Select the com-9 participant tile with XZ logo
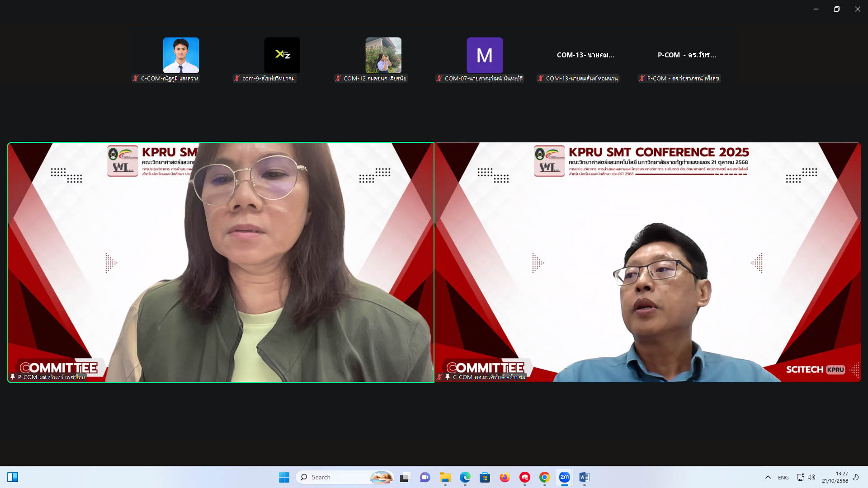The height and width of the screenshot is (488, 868). click(282, 55)
